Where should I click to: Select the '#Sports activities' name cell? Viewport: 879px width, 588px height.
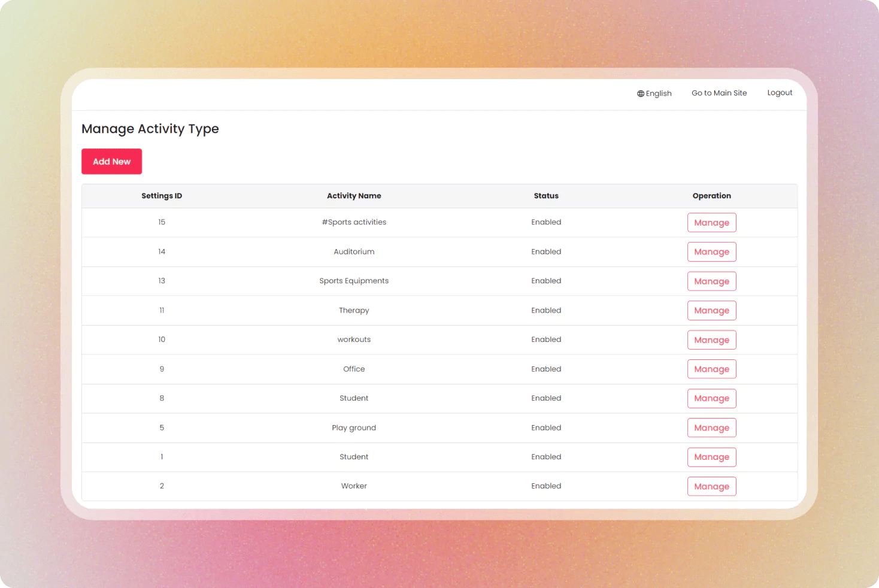click(x=354, y=222)
